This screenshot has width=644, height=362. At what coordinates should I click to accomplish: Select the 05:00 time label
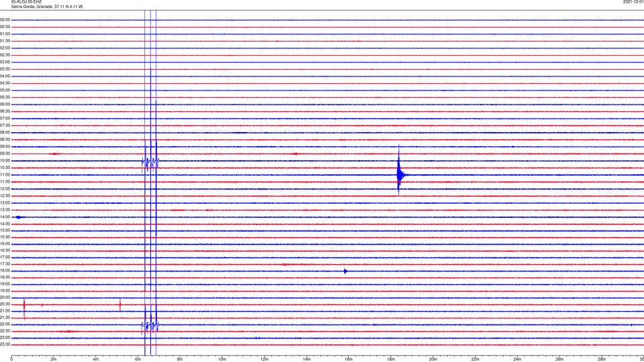(x=5, y=90)
